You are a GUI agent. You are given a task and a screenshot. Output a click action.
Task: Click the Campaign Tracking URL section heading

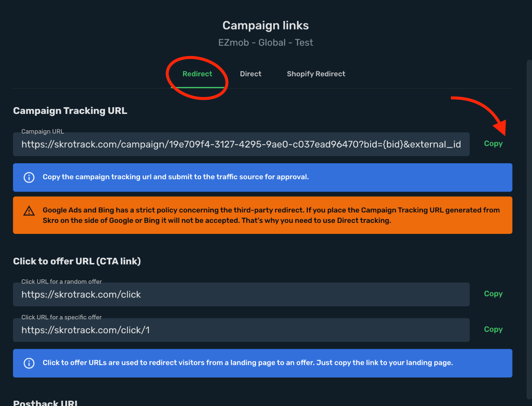(70, 111)
